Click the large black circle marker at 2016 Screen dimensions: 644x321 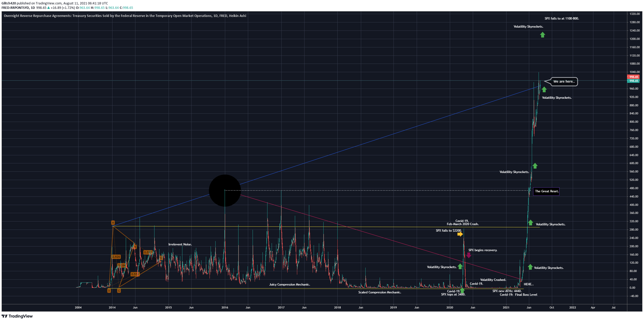[225, 190]
